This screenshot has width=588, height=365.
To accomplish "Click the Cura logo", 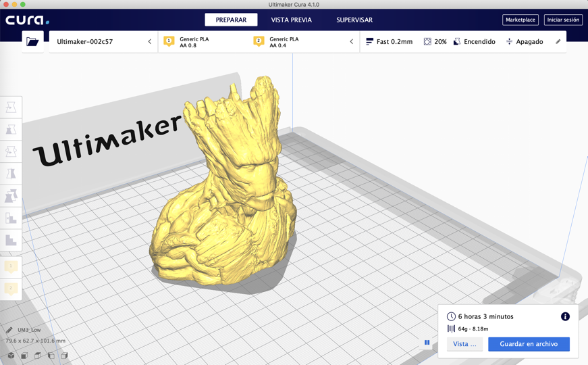I will click(27, 20).
